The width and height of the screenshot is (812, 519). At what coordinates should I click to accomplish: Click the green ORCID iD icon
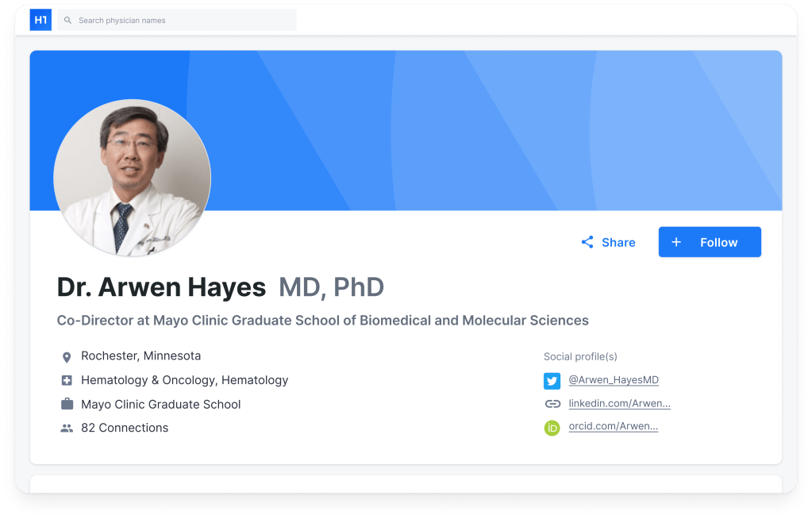(x=552, y=428)
